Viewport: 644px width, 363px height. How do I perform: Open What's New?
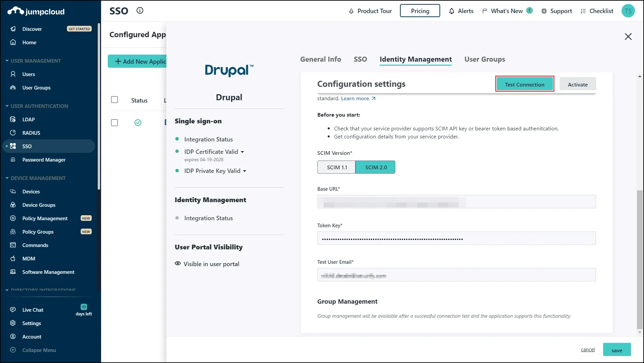point(507,11)
